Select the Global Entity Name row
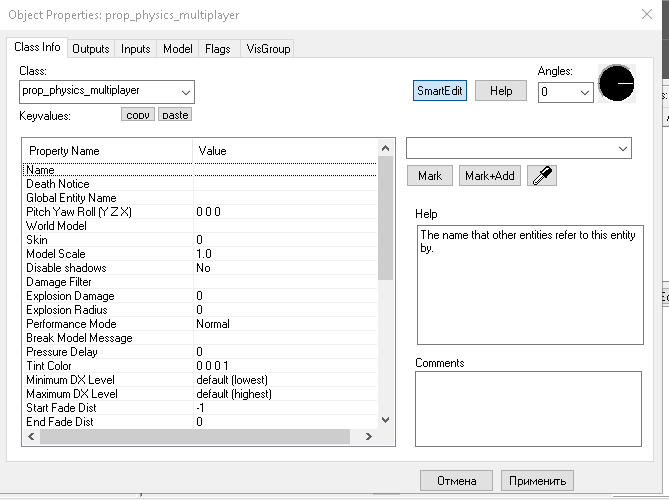The width and height of the screenshot is (669, 500). click(200, 198)
